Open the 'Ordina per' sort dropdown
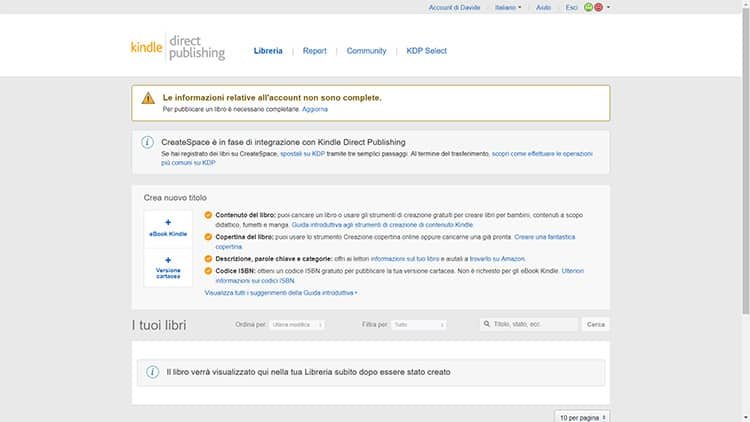The image size is (750, 422). 297,324
